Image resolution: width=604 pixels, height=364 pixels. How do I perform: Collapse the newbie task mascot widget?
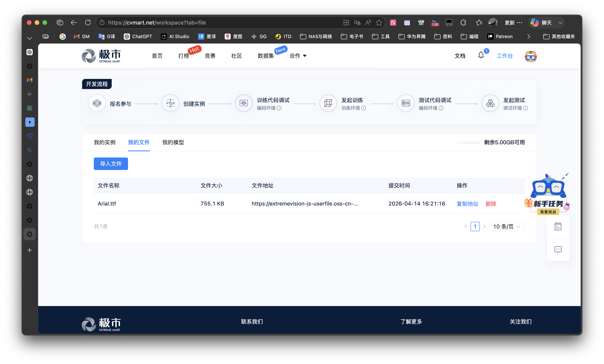[x=565, y=176]
